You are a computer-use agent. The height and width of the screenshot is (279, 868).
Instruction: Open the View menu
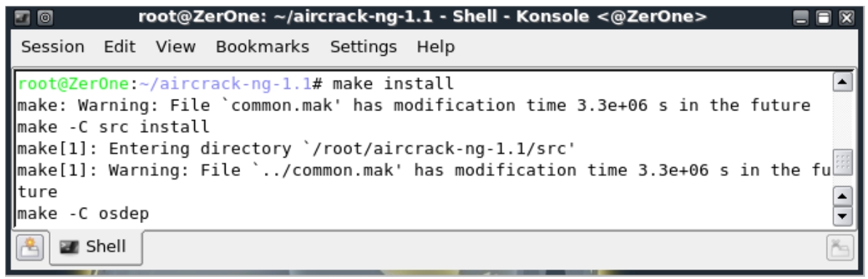(x=175, y=47)
